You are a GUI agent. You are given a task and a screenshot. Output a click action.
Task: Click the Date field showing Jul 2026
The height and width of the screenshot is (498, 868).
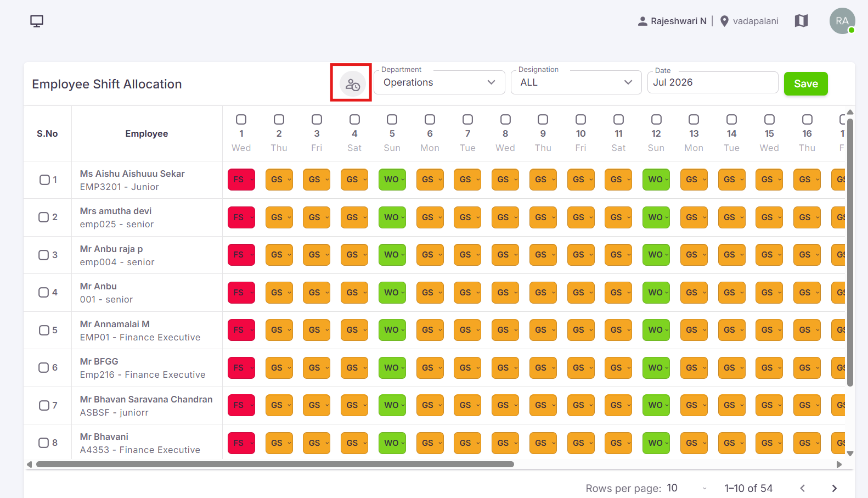tap(713, 82)
